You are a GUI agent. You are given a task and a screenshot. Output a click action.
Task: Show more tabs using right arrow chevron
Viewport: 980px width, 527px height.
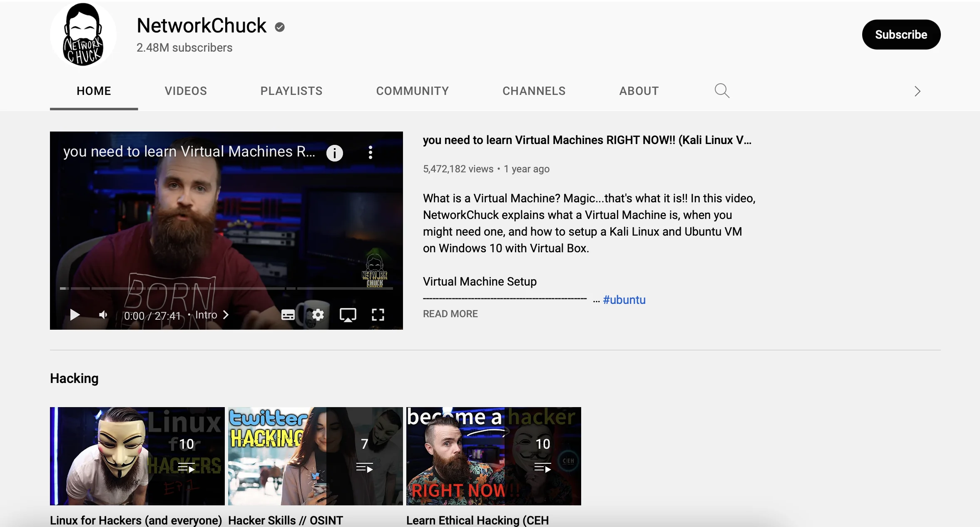(x=918, y=91)
